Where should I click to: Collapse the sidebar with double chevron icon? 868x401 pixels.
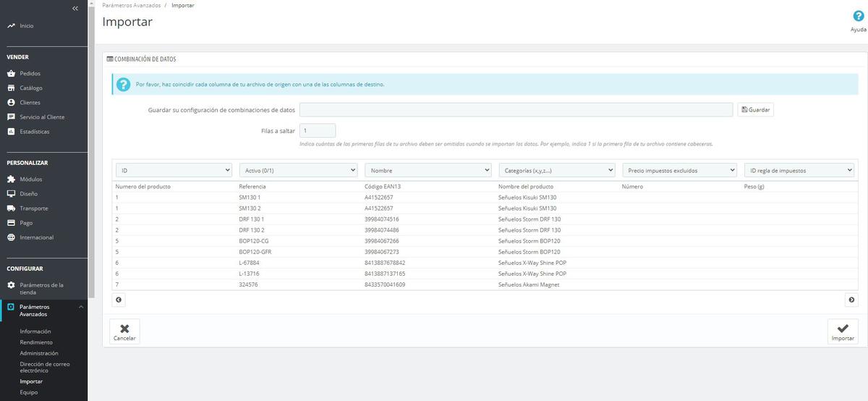pyautogui.click(x=75, y=8)
